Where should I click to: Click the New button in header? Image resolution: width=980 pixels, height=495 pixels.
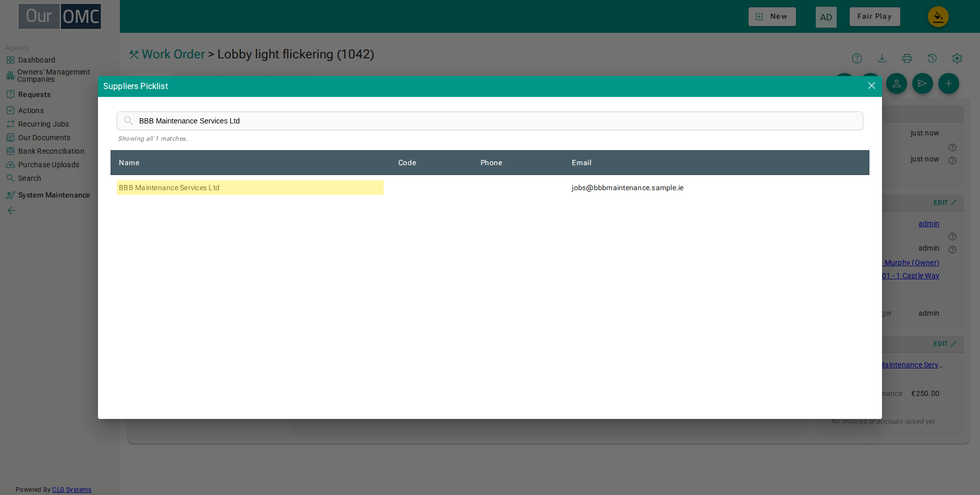772,17
